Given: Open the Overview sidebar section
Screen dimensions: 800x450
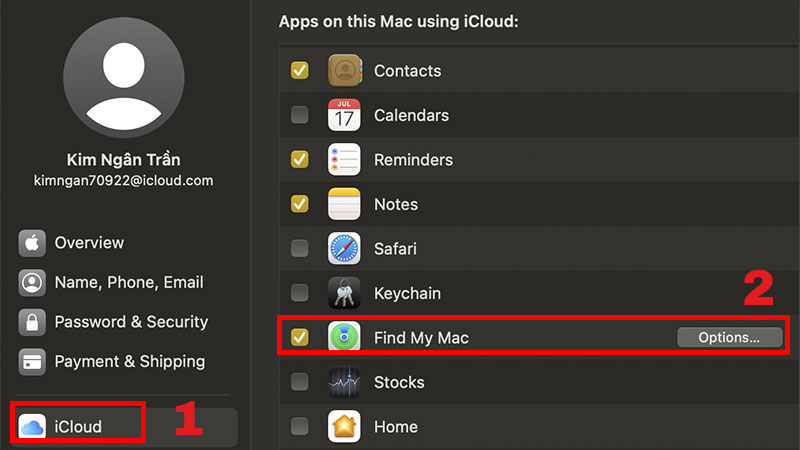Looking at the screenshot, I should coord(89,243).
